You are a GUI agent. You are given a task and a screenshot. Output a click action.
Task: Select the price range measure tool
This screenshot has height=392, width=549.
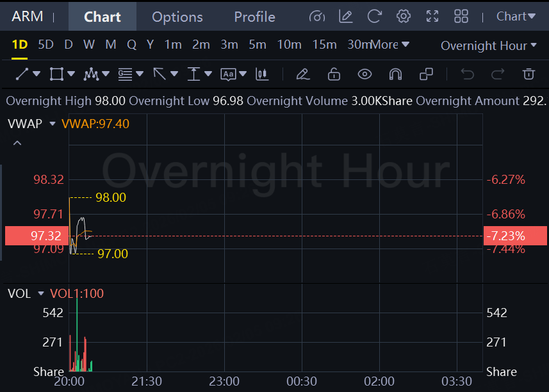[193, 74]
